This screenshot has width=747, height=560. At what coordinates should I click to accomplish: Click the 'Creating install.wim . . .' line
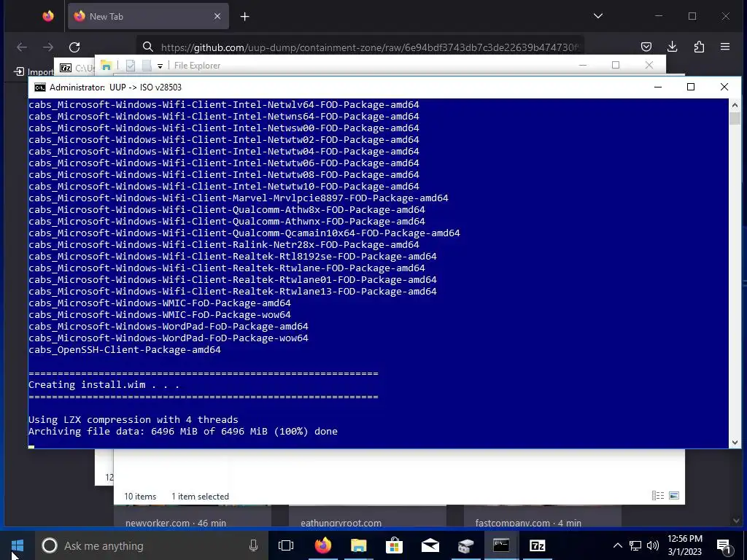104,385
